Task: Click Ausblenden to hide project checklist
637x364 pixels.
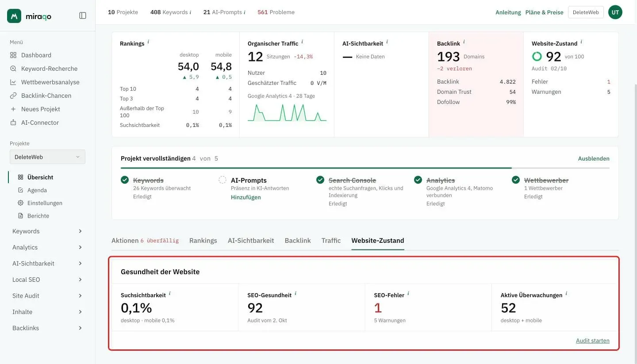Action: pyautogui.click(x=594, y=159)
